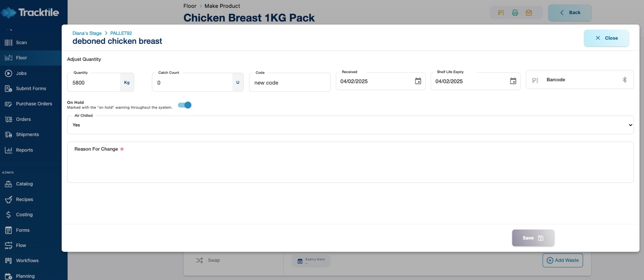Open Costing dollar icon in sidebar
The image size is (644, 280).
[x=8, y=215]
